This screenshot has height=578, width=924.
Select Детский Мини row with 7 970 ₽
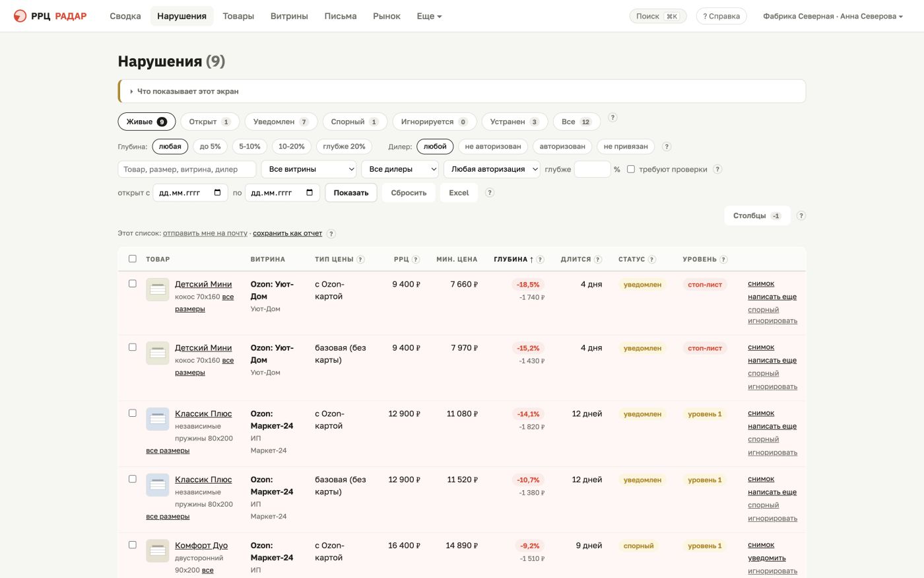coord(132,347)
